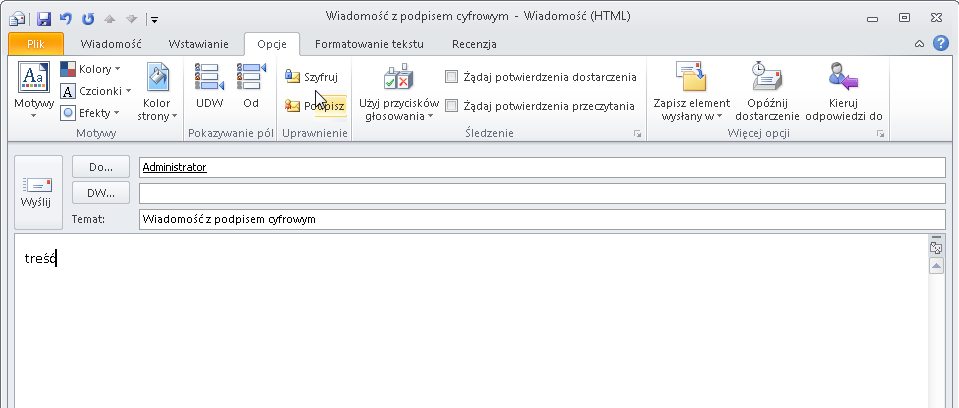Minimize the ribbon with the caret icon
The image size is (959, 408).
point(919,44)
